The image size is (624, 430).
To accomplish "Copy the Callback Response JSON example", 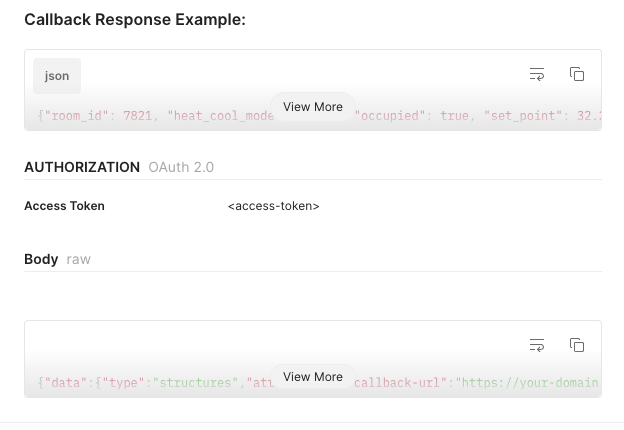I will pyautogui.click(x=577, y=74).
